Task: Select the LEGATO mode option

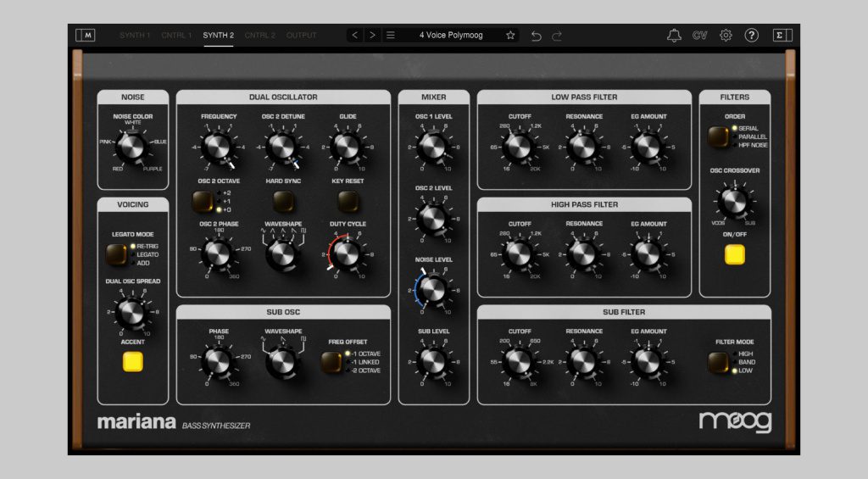Action: click(x=145, y=254)
